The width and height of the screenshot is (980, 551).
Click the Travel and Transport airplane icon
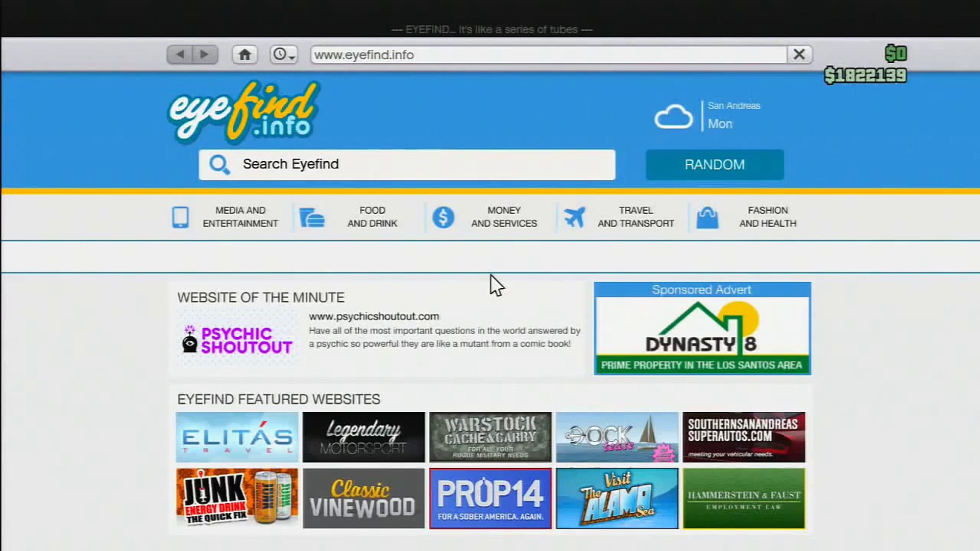tap(575, 217)
